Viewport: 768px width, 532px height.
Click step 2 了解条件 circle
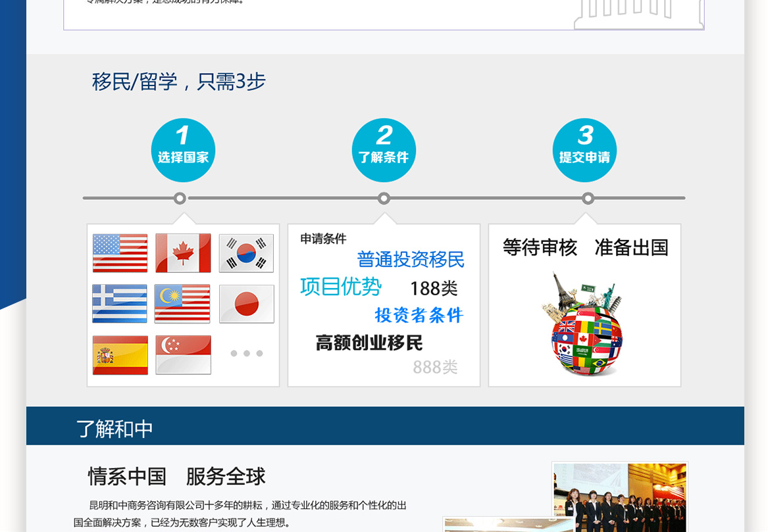click(x=384, y=150)
